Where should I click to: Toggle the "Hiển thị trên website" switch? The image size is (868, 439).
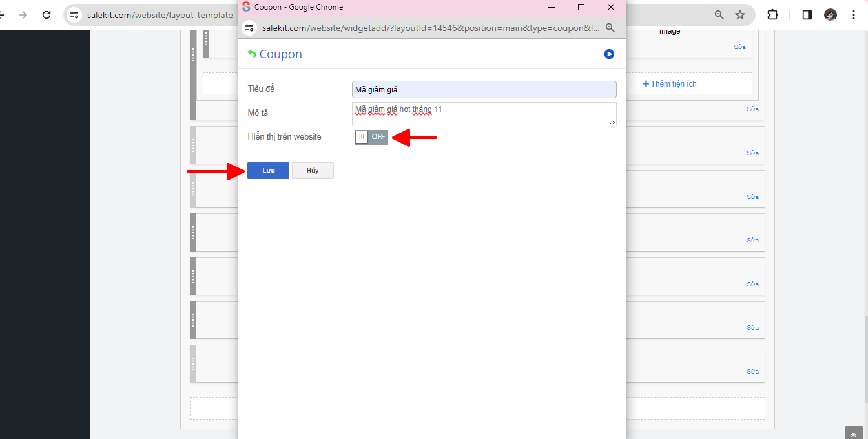(x=371, y=137)
